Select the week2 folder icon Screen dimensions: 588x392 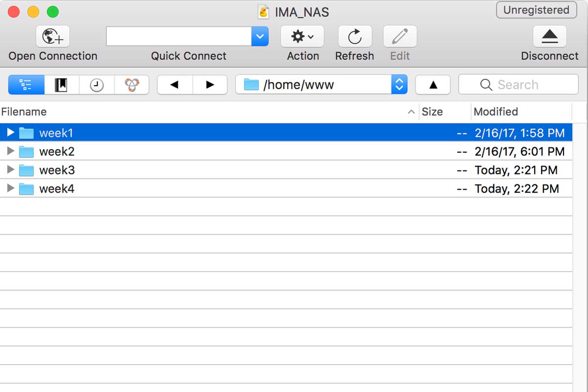26,151
